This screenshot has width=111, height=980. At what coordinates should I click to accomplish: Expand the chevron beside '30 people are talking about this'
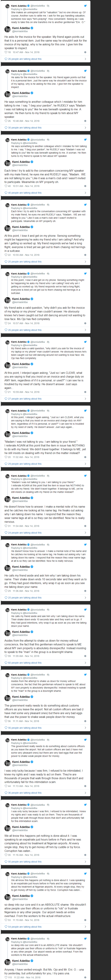(85, 128)
